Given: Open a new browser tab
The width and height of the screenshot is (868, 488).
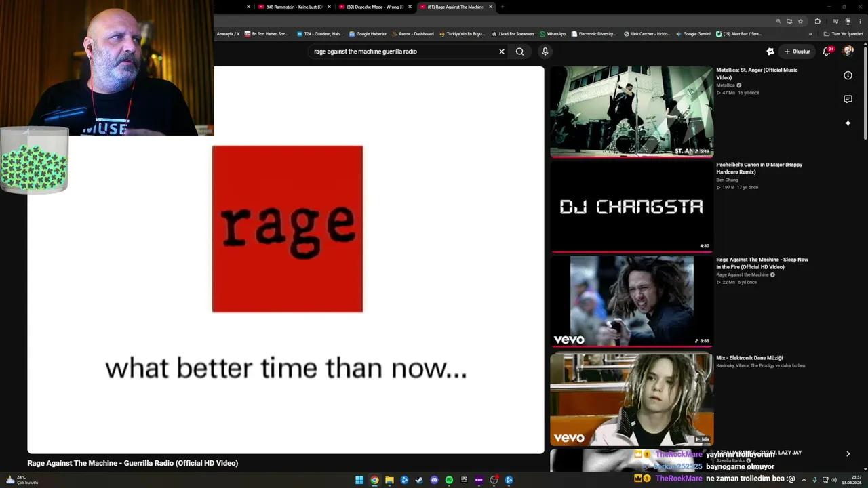Looking at the screenshot, I should tap(502, 7).
